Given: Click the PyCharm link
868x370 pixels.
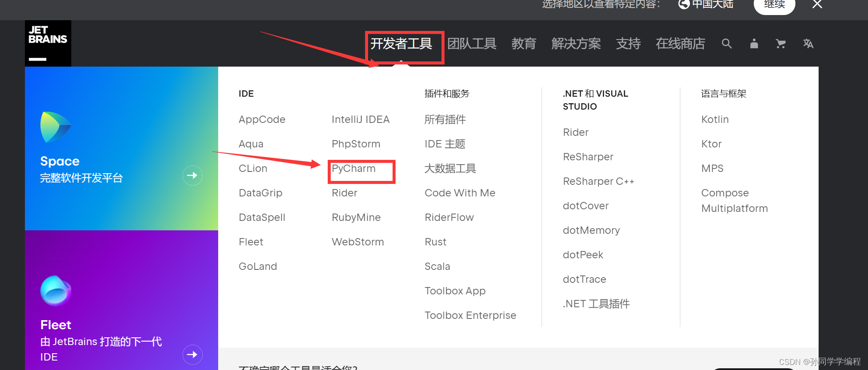Looking at the screenshot, I should 353,168.
